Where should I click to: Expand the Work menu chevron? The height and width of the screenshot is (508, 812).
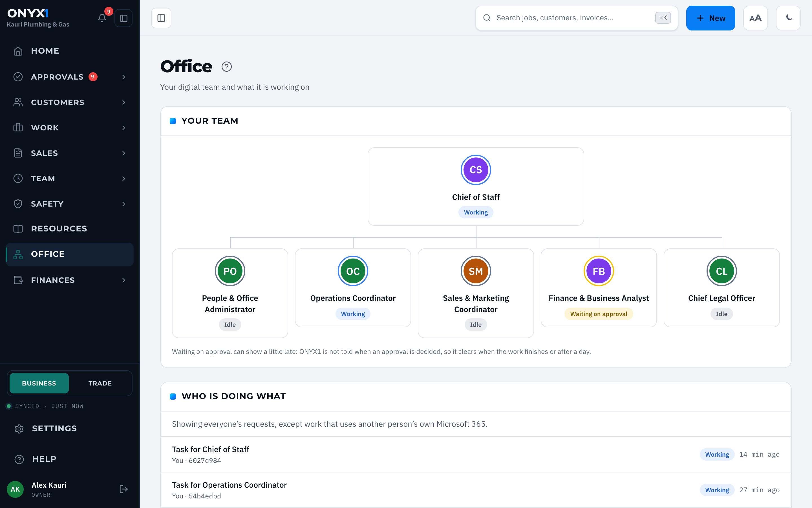coord(124,128)
